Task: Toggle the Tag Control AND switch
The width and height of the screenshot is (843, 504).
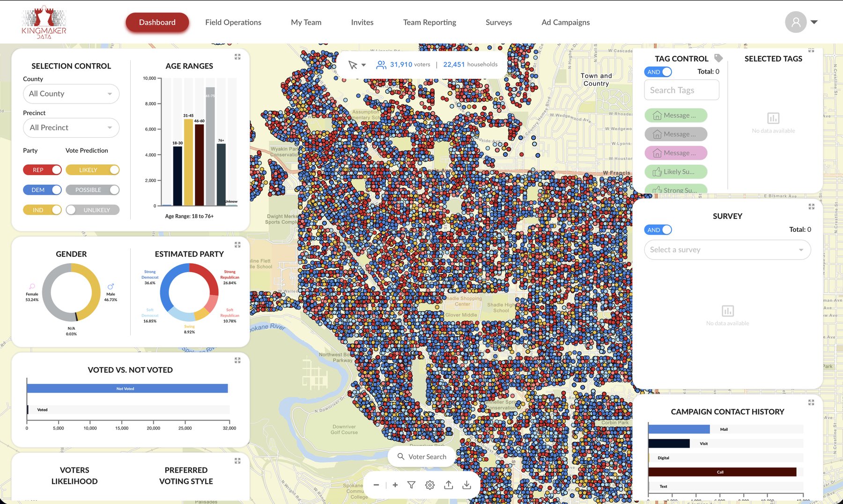Action: (x=658, y=72)
